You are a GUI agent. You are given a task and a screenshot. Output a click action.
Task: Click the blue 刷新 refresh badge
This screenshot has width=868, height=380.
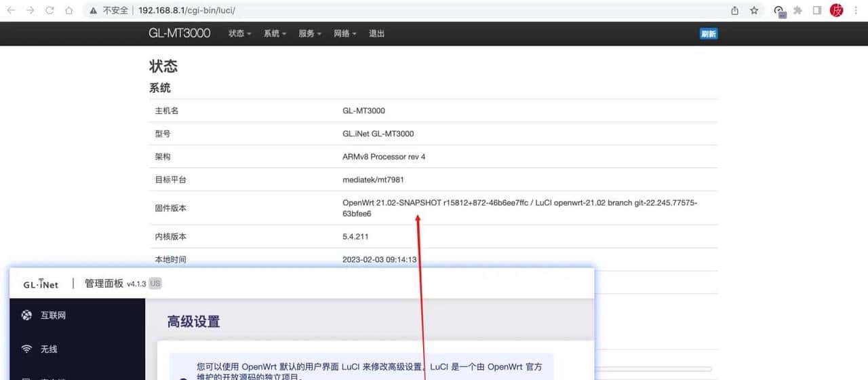click(x=709, y=34)
